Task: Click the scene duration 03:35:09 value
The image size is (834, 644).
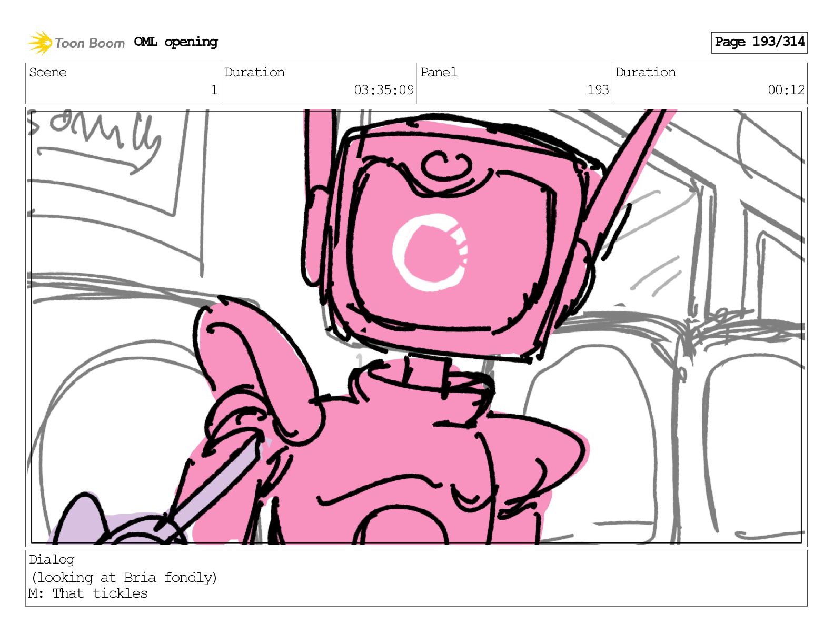Action: [384, 90]
